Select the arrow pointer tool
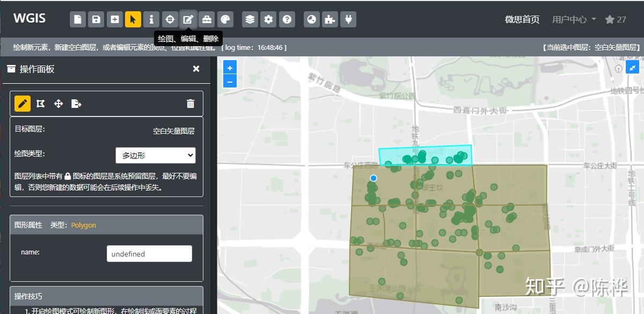The image size is (644, 314). [x=133, y=19]
